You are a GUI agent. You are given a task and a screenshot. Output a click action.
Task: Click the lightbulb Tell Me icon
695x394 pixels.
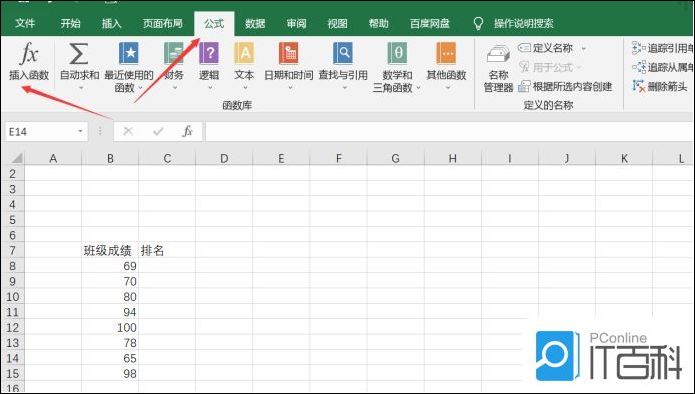(x=478, y=23)
